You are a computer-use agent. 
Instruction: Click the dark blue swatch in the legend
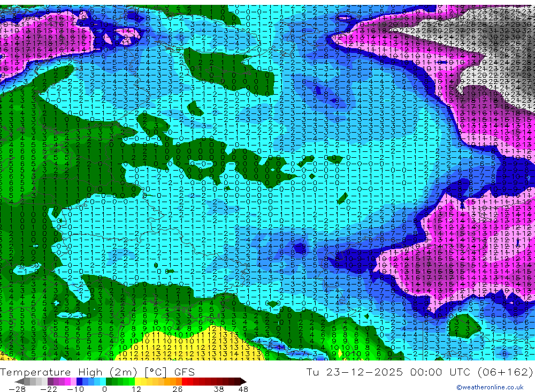pyautogui.click(x=79, y=382)
